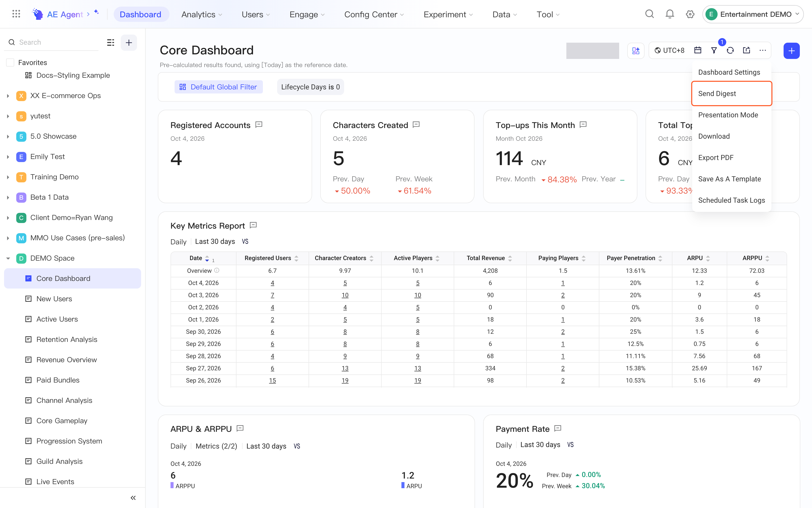Open the more options ellipsis menu
Image resolution: width=812 pixels, height=508 pixels.
763,50
